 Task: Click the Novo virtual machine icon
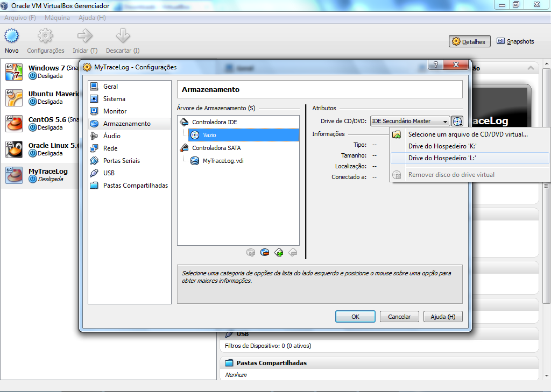click(11, 38)
